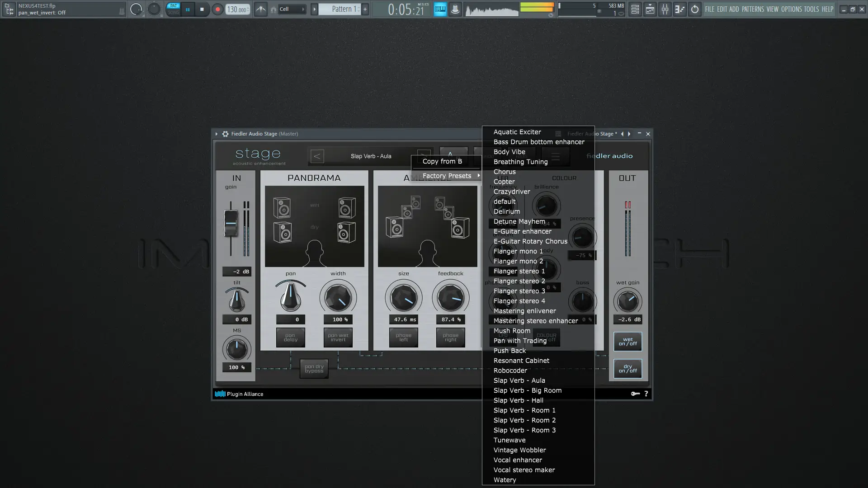Toggle the wet on/off switch
868x488 pixels.
[627, 342]
